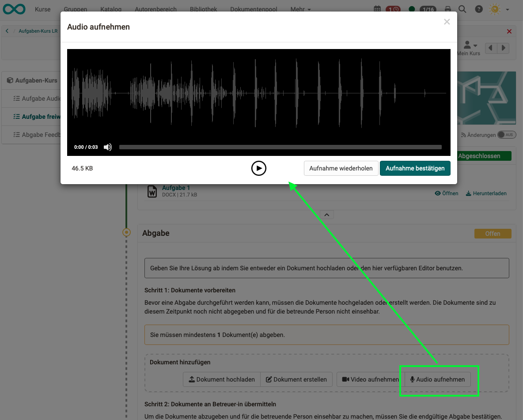Collapse the section with the chevron above Abgabe
The image size is (523, 420).
(327, 215)
